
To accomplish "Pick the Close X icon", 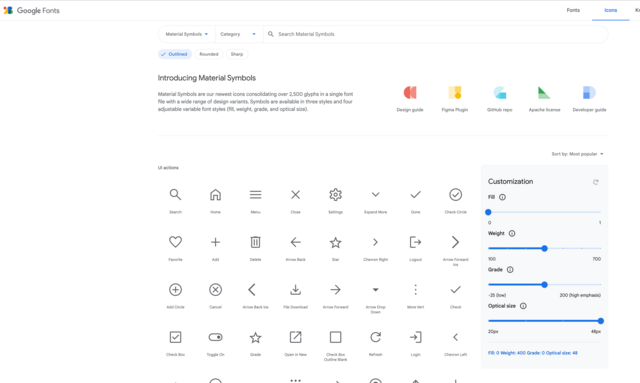I will coord(296,195).
